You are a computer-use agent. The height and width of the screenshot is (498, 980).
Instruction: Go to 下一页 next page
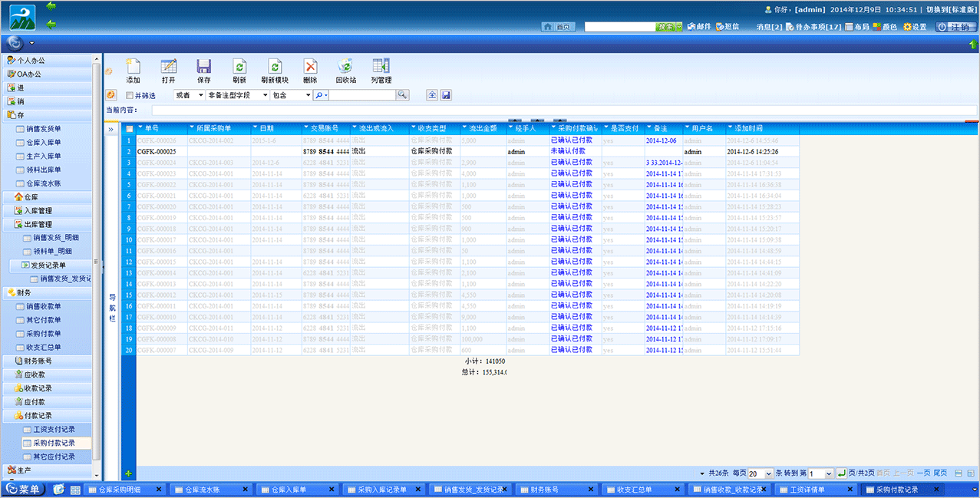pyautogui.click(x=923, y=473)
